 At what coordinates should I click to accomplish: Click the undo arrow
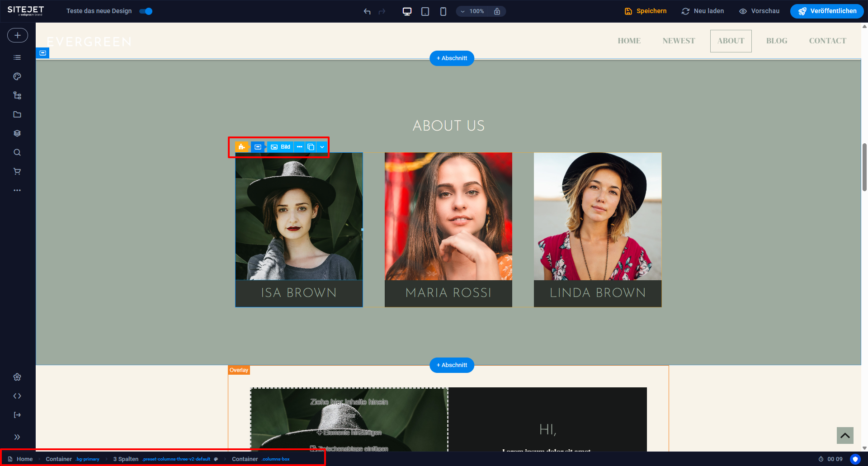[x=367, y=11]
